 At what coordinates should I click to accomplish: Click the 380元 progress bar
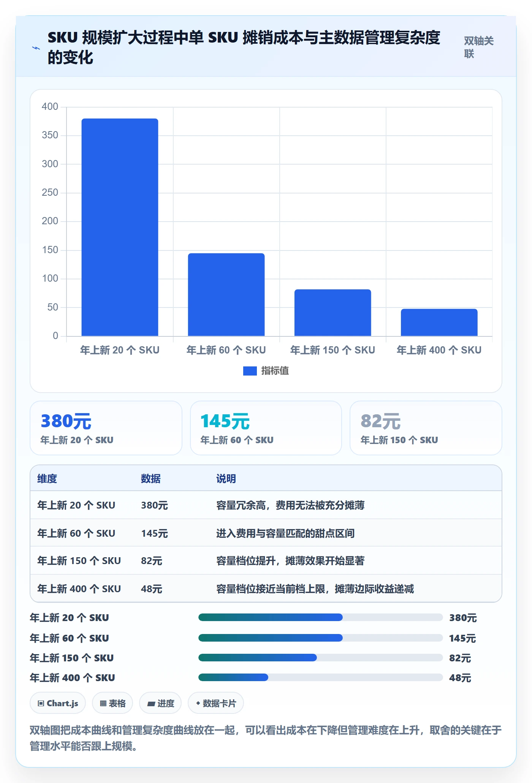(321, 617)
